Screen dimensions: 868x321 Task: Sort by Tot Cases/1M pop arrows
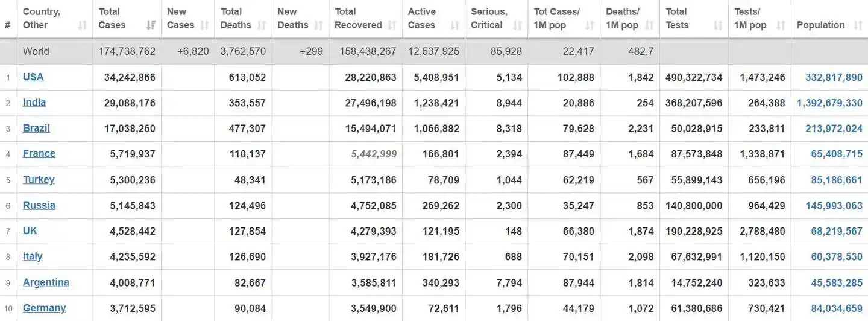(x=590, y=25)
